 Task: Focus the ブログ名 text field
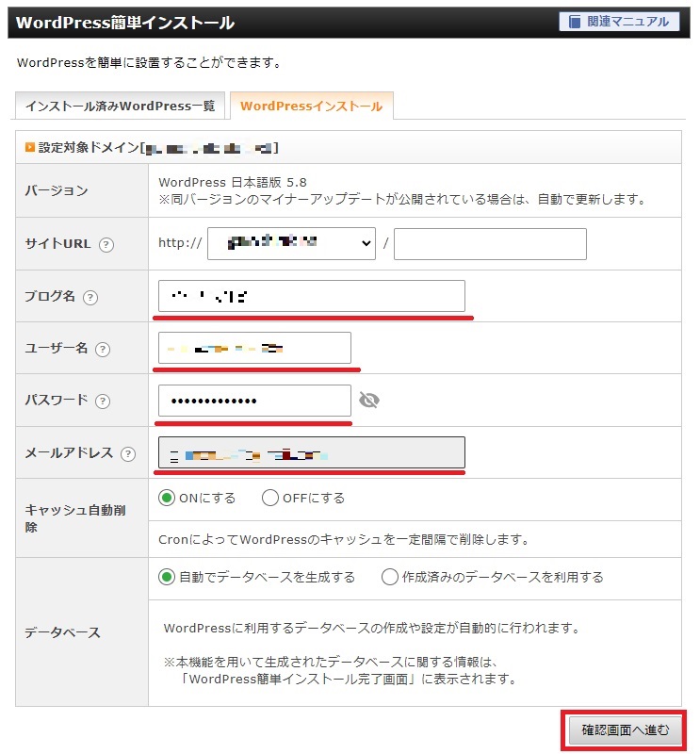tap(312, 296)
